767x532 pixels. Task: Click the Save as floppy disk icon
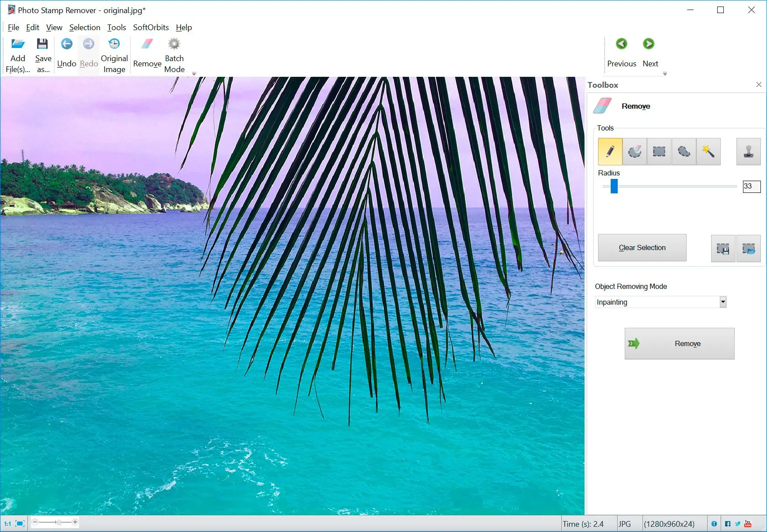[42, 44]
